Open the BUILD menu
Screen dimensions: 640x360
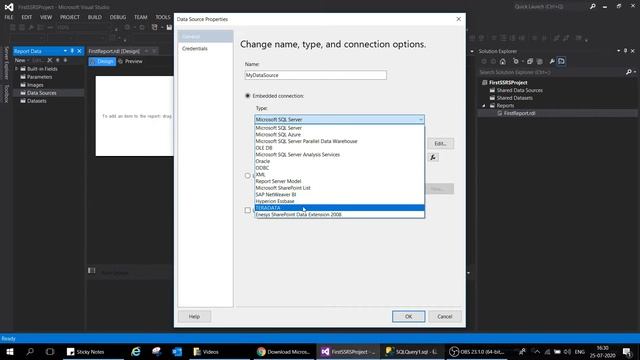pyautogui.click(x=95, y=17)
